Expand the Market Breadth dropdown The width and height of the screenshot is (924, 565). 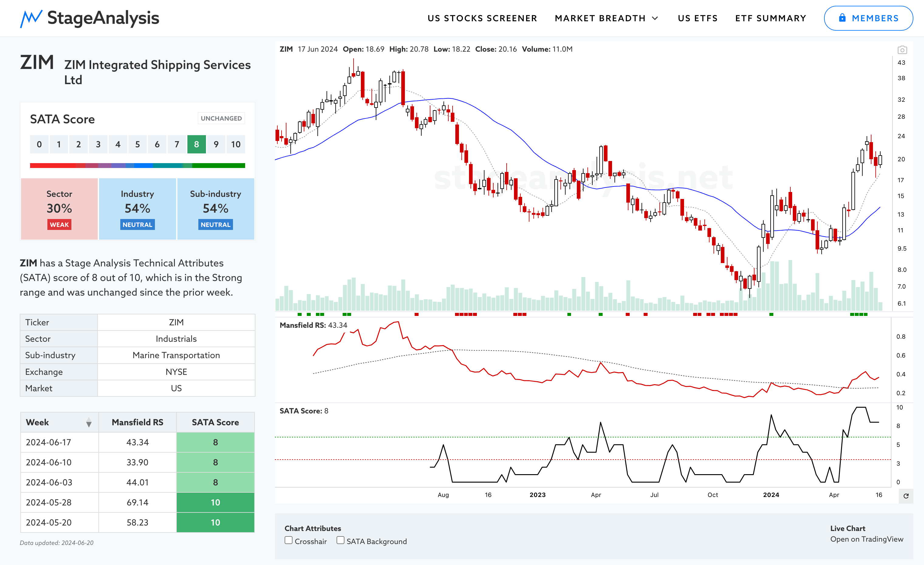pyautogui.click(x=606, y=18)
